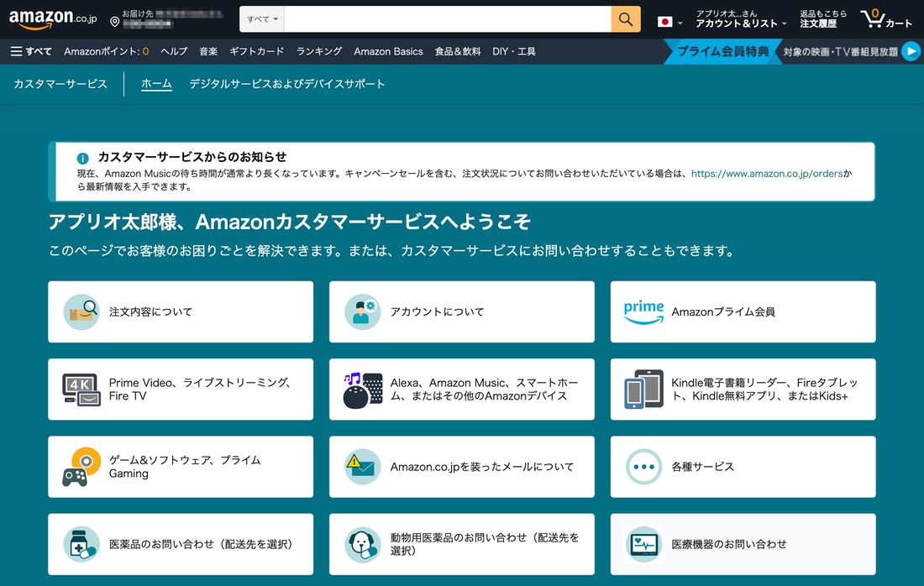Image resolution: width=924 pixels, height=586 pixels.
Task: Click the tablet devices icon for Kindle card
Action: pos(643,390)
